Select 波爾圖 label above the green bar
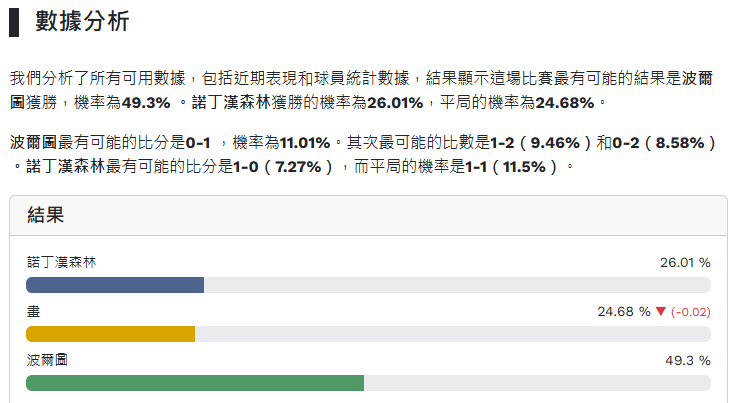This screenshot has width=744, height=403. pos(48,360)
